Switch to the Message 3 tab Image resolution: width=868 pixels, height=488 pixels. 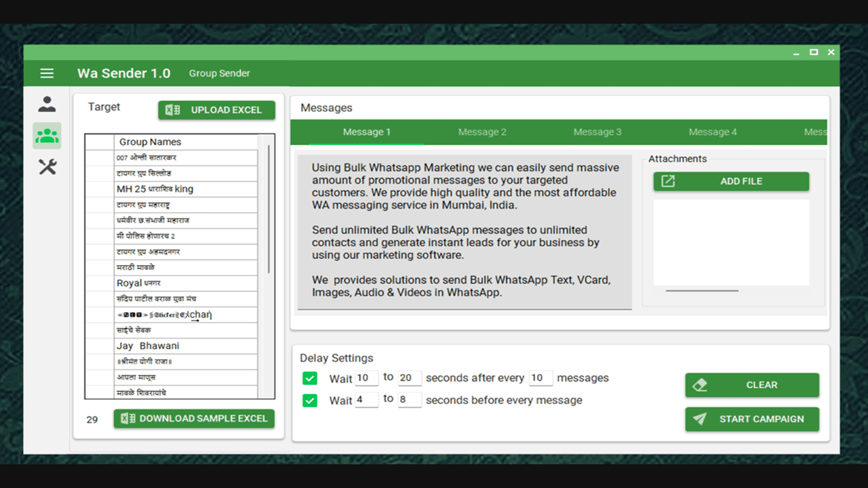[597, 132]
